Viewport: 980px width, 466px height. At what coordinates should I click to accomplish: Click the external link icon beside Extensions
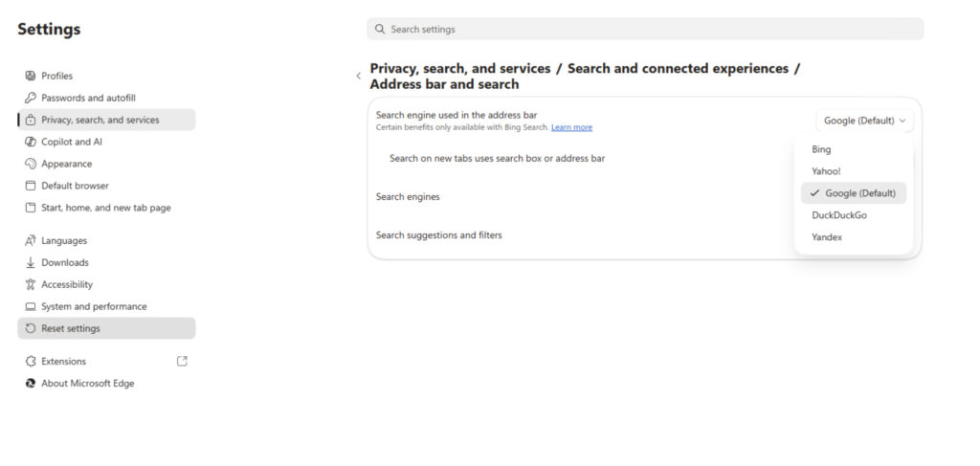(182, 361)
